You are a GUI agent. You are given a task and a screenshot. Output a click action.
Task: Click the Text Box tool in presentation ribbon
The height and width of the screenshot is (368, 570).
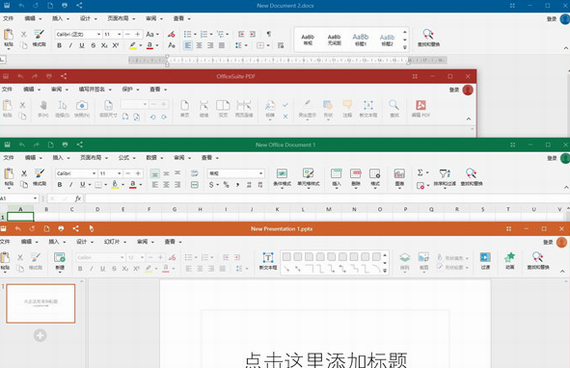(x=268, y=261)
